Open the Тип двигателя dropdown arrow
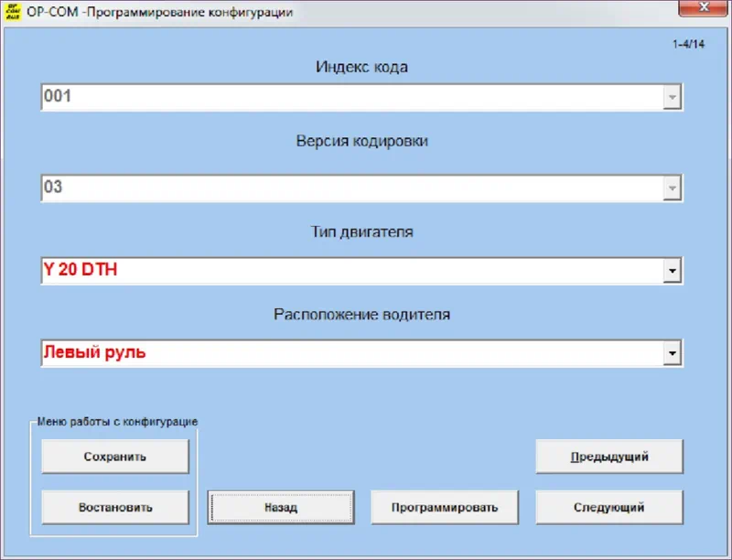Screen dimensions: 732x560 672,271
